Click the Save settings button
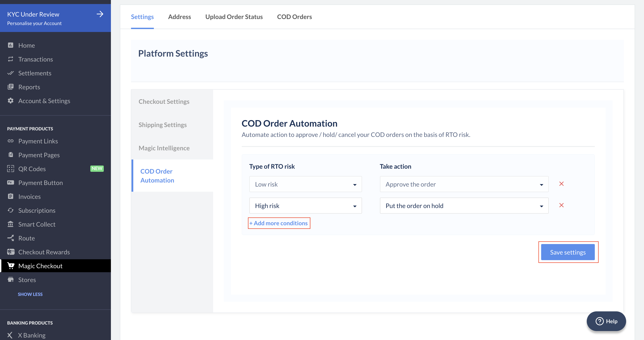This screenshot has height=340, width=644. (568, 252)
